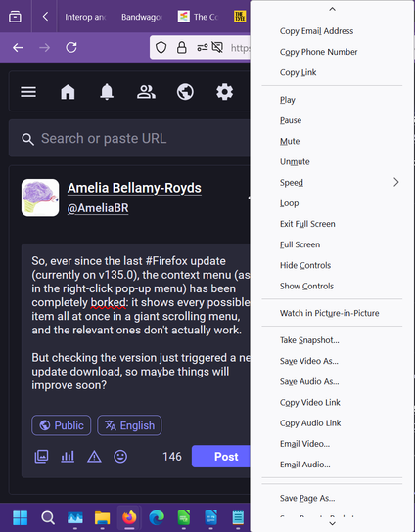
Task: Open the Public visibility dropdown
Action: [62, 425]
